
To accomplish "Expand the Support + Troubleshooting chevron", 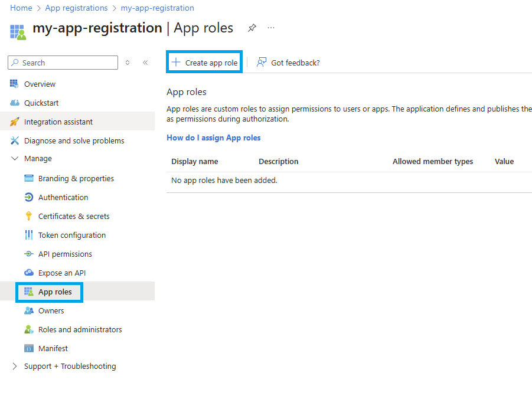I will click(15, 366).
